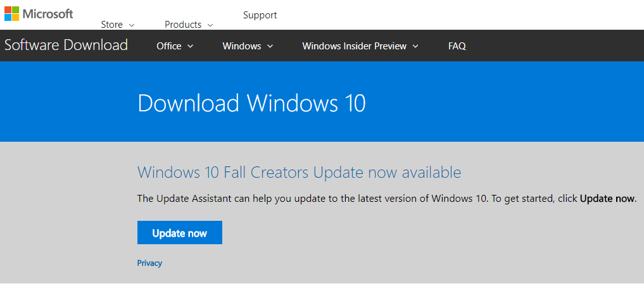This screenshot has width=644, height=298.
Task: Expand the chevron beside Products
Action: point(210,25)
